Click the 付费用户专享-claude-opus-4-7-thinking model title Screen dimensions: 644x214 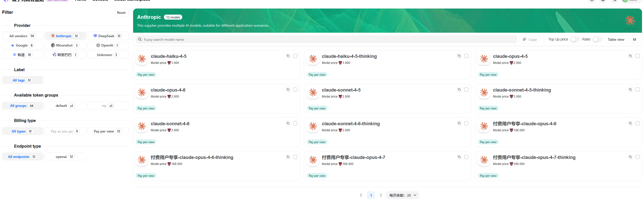(534, 157)
